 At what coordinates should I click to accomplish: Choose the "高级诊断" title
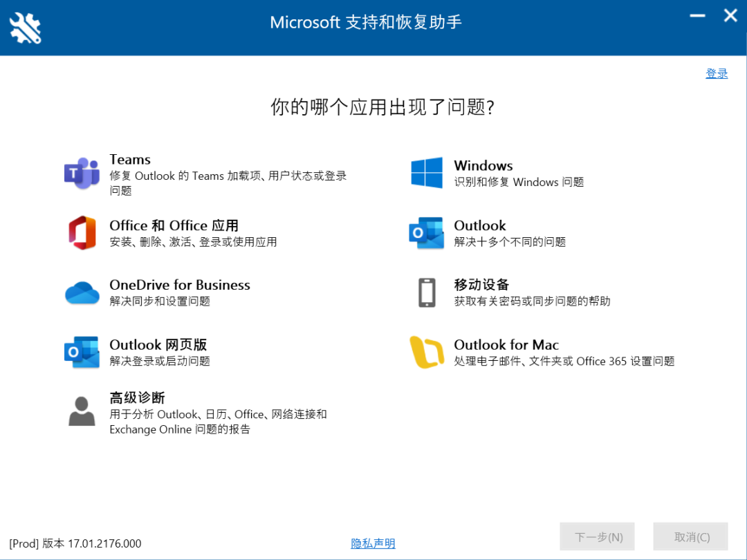[x=137, y=398]
